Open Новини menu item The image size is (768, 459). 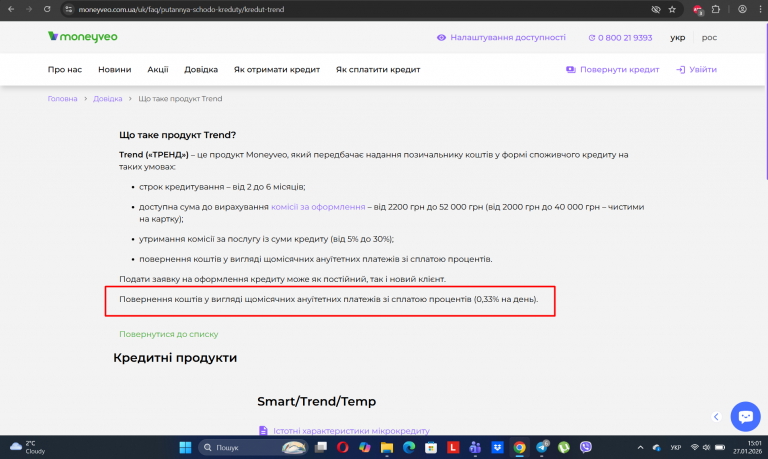115,70
